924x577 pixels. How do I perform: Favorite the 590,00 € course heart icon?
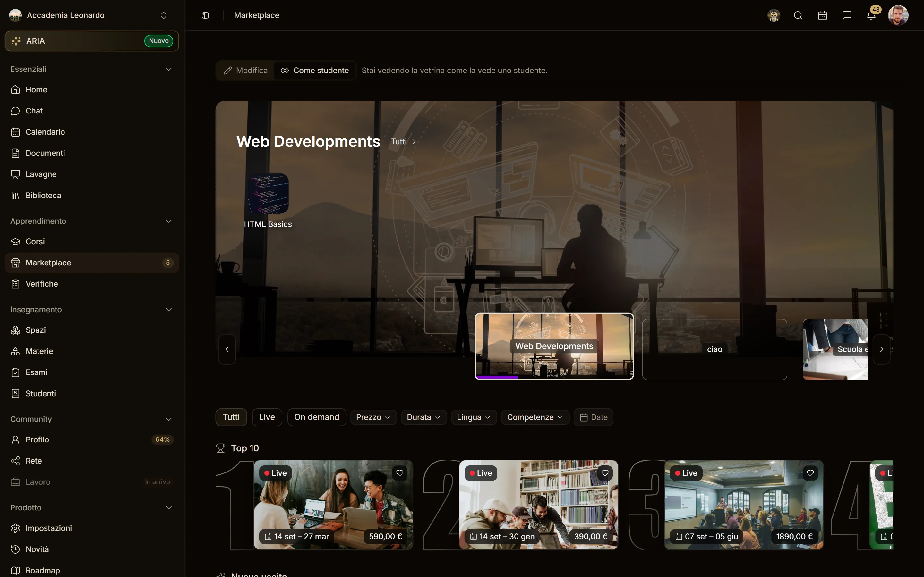399,473
